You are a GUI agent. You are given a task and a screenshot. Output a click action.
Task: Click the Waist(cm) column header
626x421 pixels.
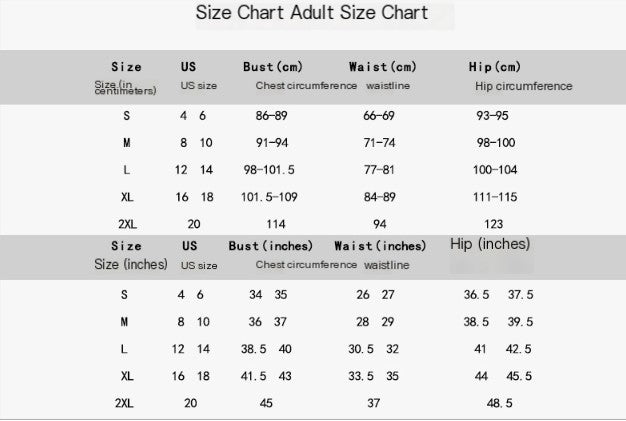381,67
